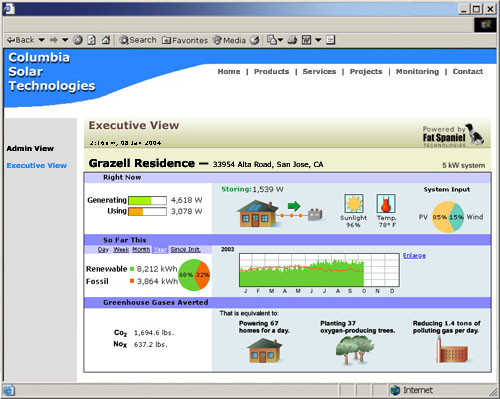Screen dimensions: 500x399
Task: Click the Stop loading icon
Action: 78,40
